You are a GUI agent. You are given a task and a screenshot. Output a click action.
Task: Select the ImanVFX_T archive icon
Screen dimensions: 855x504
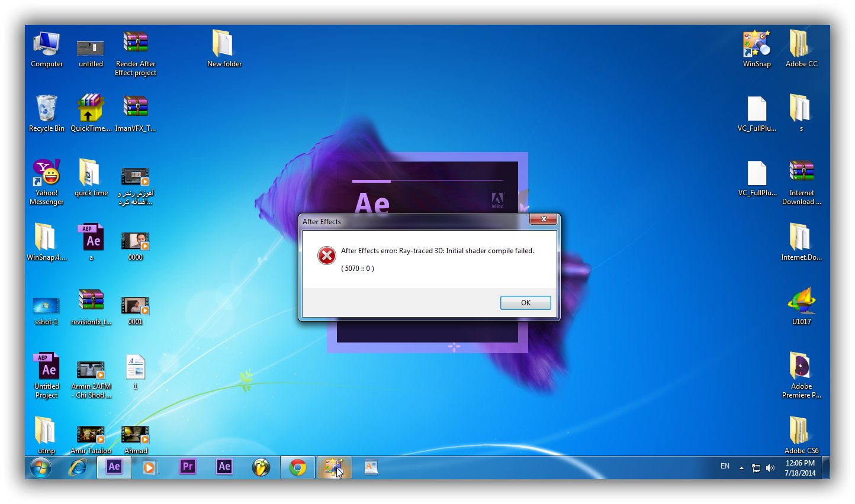[136, 114]
